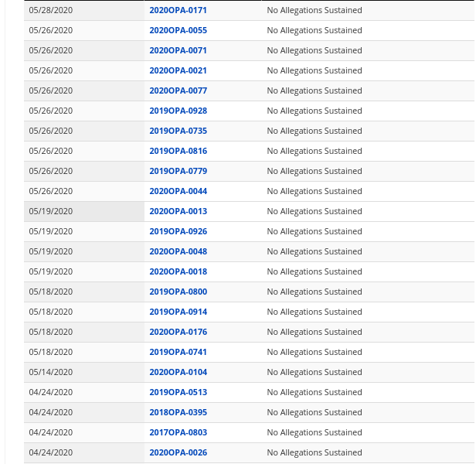This screenshot has width=476, height=464.
Task: Open case 2020OPA-0044 link
Action: (178, 191)
